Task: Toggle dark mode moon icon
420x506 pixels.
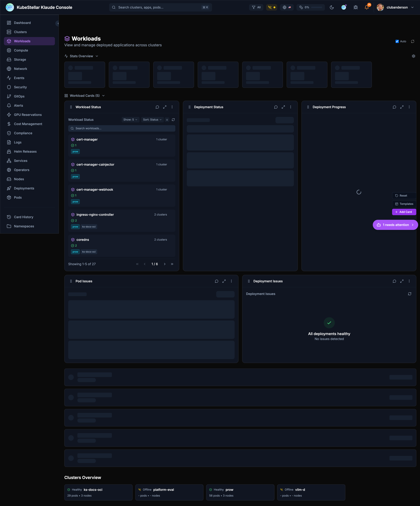Action: 332,7
